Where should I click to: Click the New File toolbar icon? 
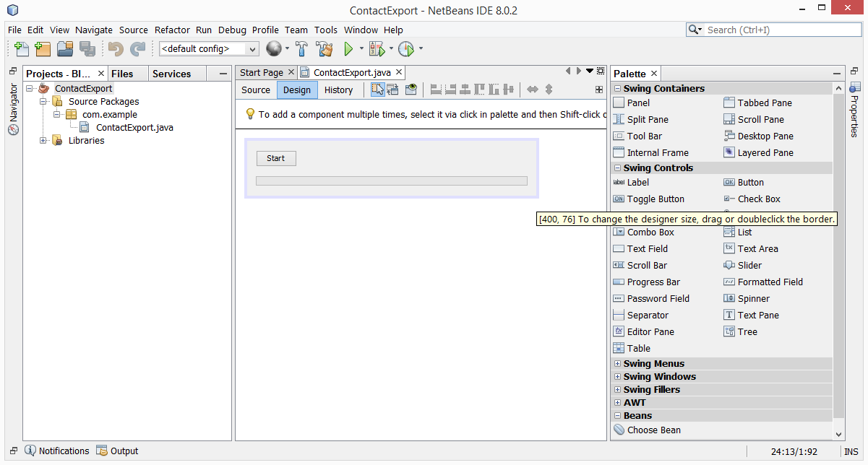pyautogui.click(x=22, y=49)
